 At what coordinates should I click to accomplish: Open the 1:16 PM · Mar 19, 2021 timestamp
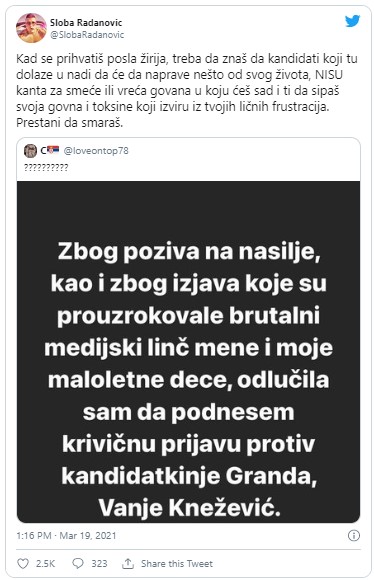point(67,536)
